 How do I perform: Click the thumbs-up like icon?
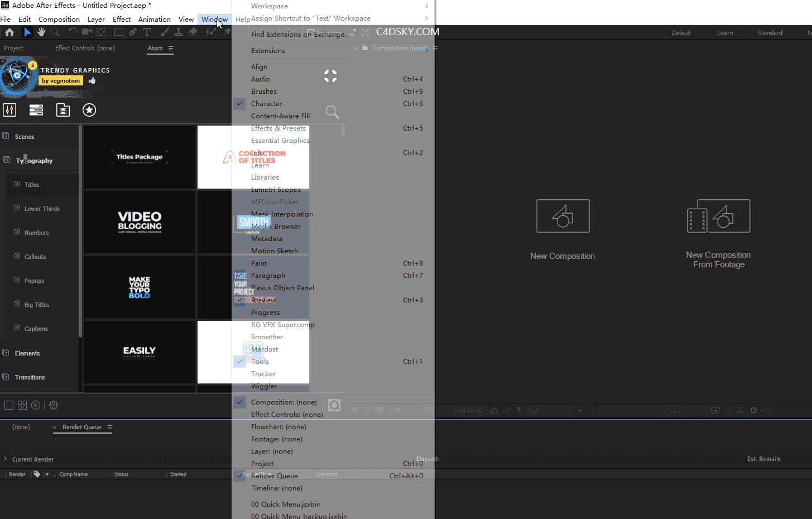[92, 80]
